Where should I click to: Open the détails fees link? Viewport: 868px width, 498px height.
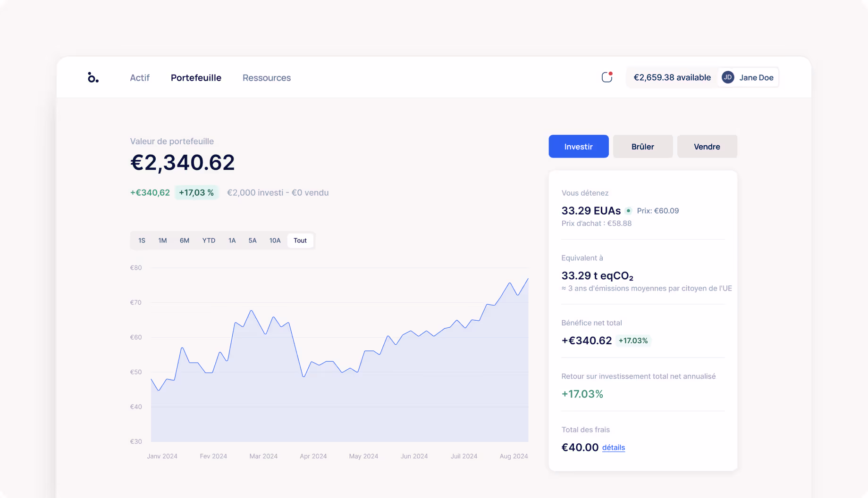614,448
